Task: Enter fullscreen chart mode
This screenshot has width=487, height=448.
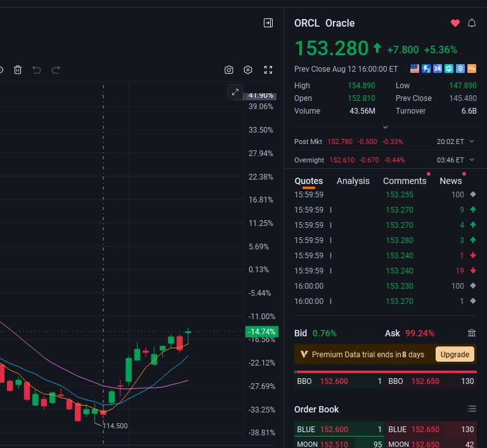Action: (268, 70)
